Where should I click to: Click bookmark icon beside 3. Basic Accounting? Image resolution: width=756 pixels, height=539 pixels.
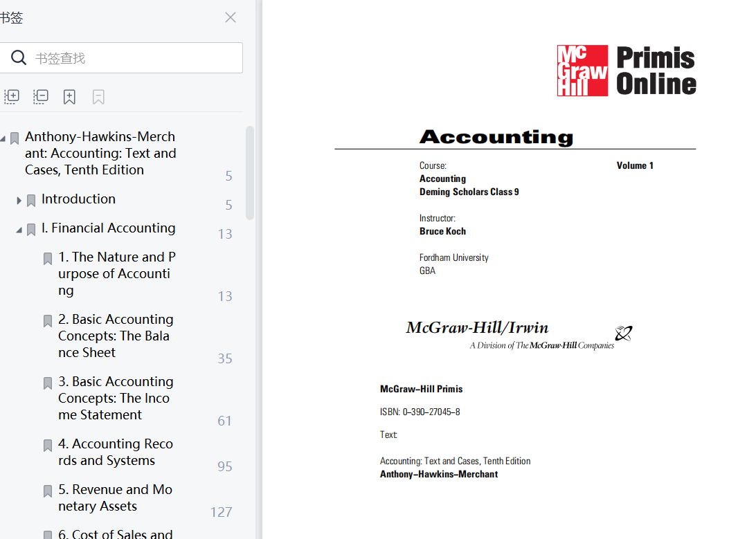click(x=48, y=383)
